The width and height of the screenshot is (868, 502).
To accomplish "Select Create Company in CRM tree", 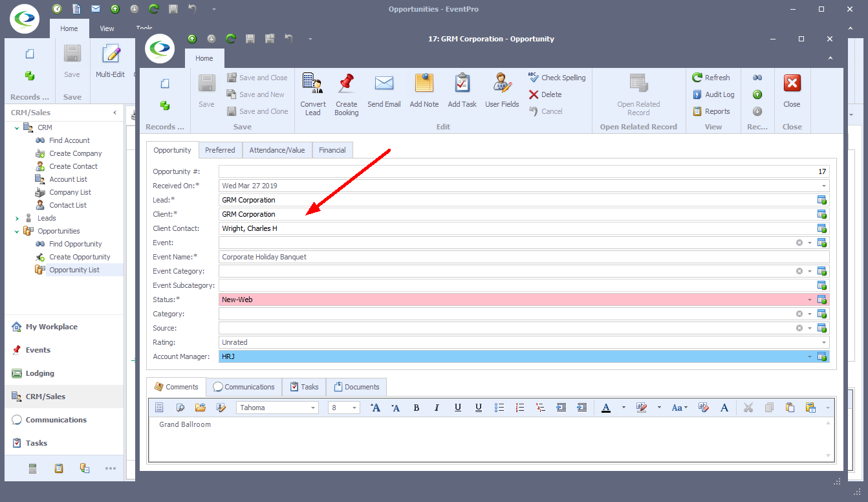I will (76, 153).
